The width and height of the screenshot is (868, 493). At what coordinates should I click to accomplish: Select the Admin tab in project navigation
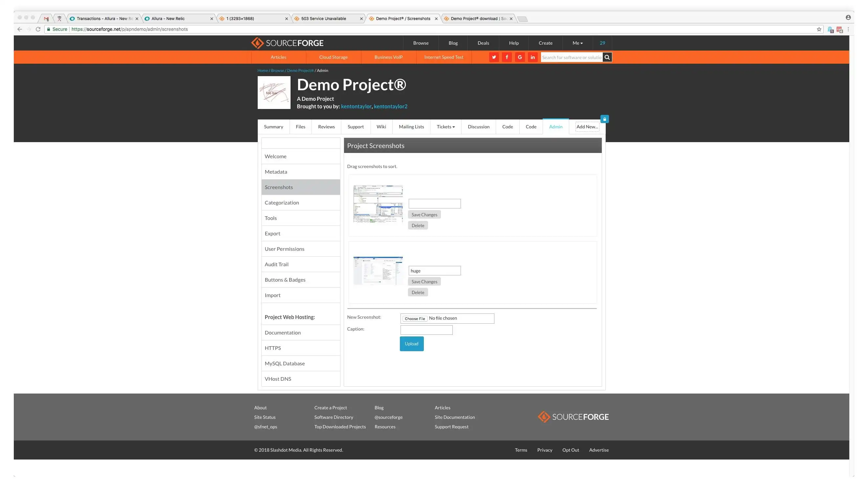pos(555,126)
